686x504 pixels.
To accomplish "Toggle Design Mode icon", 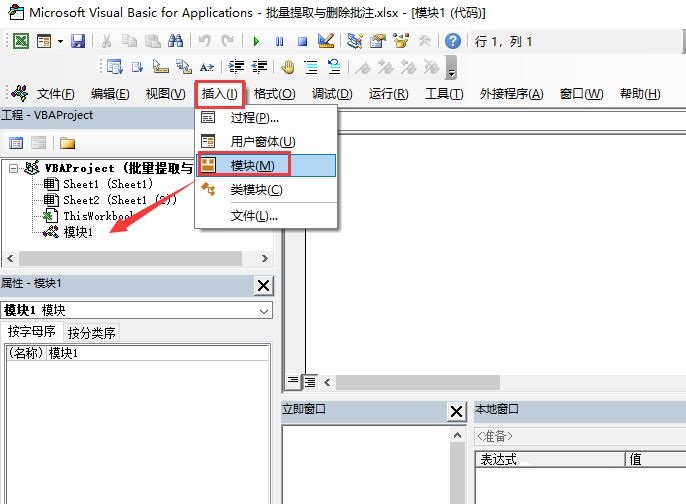I will click(326, 41).
